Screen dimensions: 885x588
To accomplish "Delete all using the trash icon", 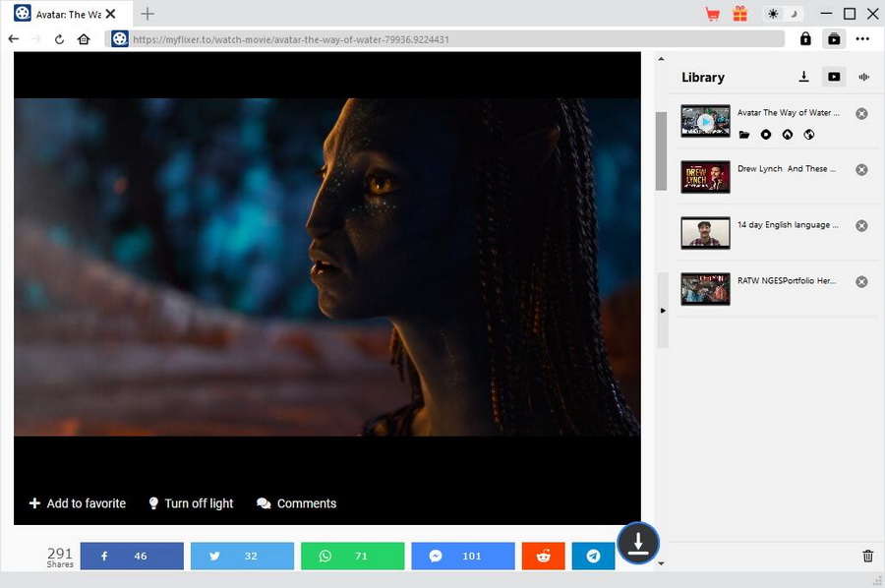I will point(867,556).
